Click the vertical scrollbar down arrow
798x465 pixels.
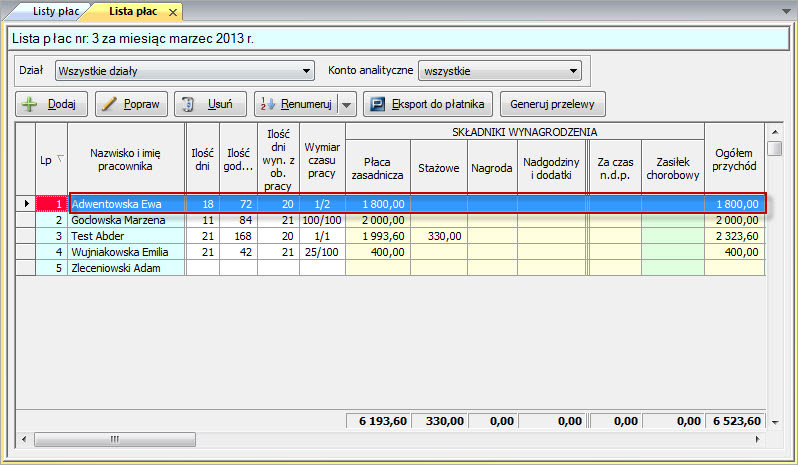point(774,422)
